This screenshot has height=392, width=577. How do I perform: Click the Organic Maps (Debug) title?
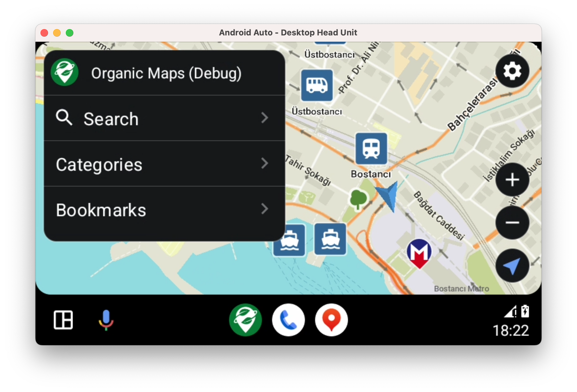166,73
